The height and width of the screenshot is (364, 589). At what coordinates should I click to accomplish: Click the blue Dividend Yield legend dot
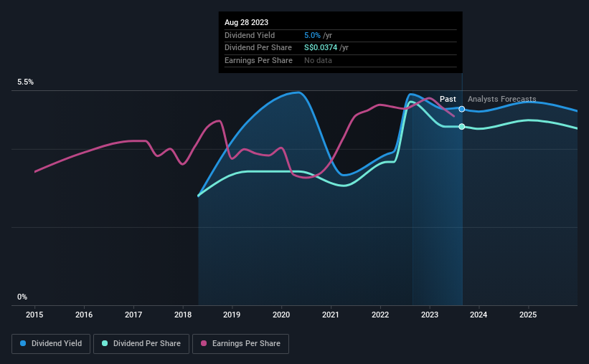click(23, 343)
